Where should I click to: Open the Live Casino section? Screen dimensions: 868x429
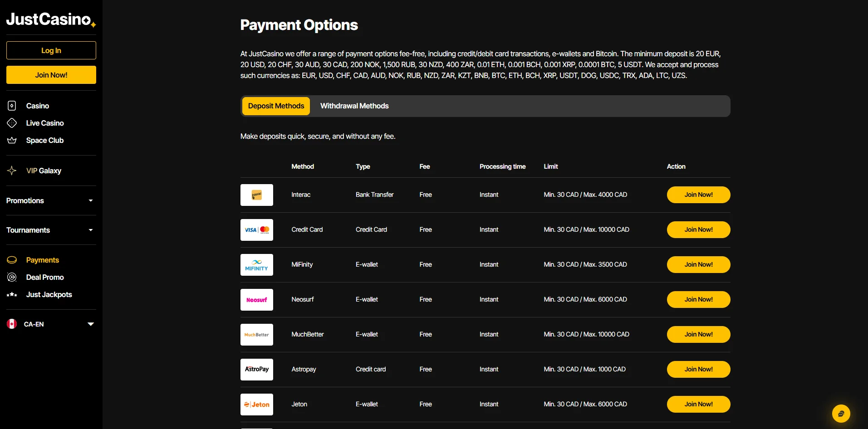45,123
